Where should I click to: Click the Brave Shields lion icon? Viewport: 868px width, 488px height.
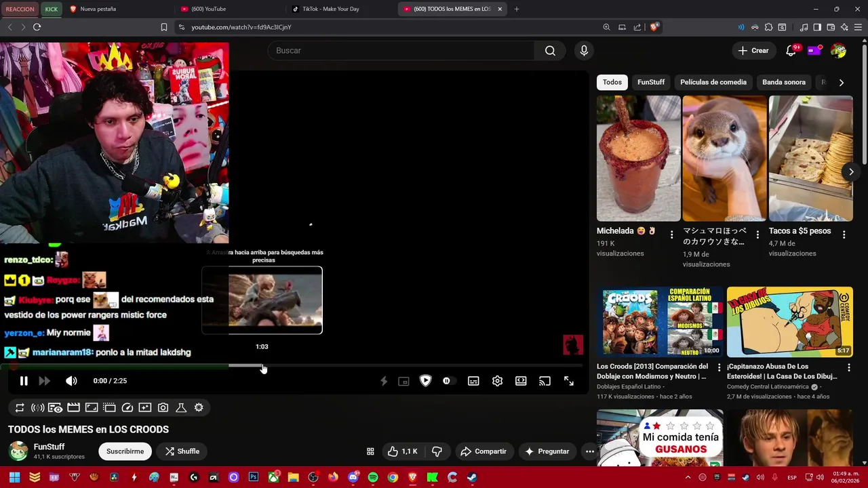pos(654,27)
